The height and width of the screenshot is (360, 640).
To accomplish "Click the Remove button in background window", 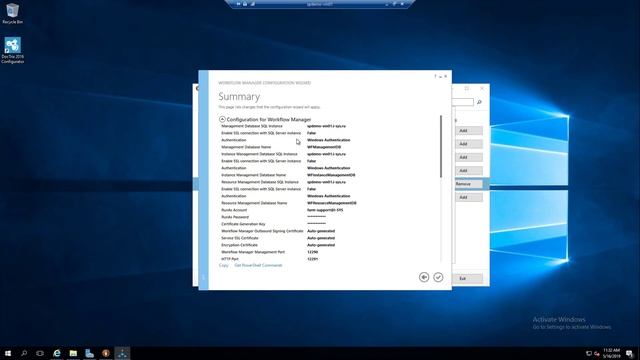I will point(469,184).
